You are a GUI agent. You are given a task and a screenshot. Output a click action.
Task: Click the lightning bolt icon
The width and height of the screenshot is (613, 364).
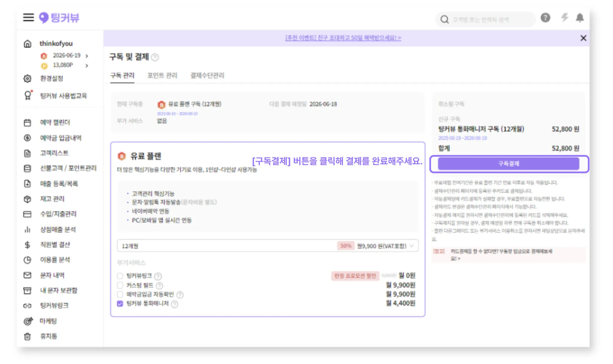pyautogui.click(x=564, y=18)
